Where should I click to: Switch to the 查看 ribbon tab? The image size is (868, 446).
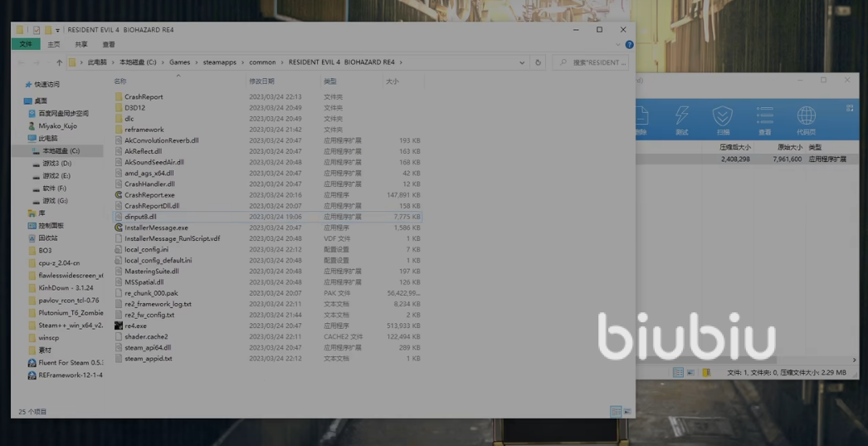[109, 45]
